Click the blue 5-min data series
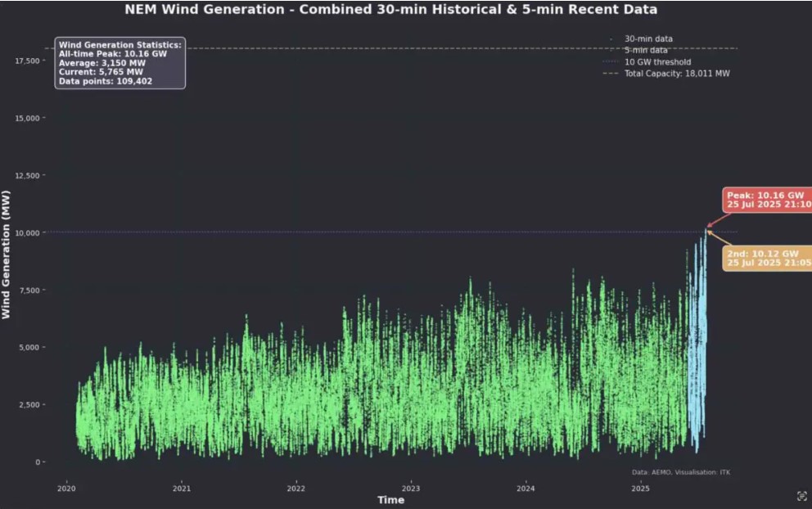This screenshot has height=509, width=812. tap(697, 342)
